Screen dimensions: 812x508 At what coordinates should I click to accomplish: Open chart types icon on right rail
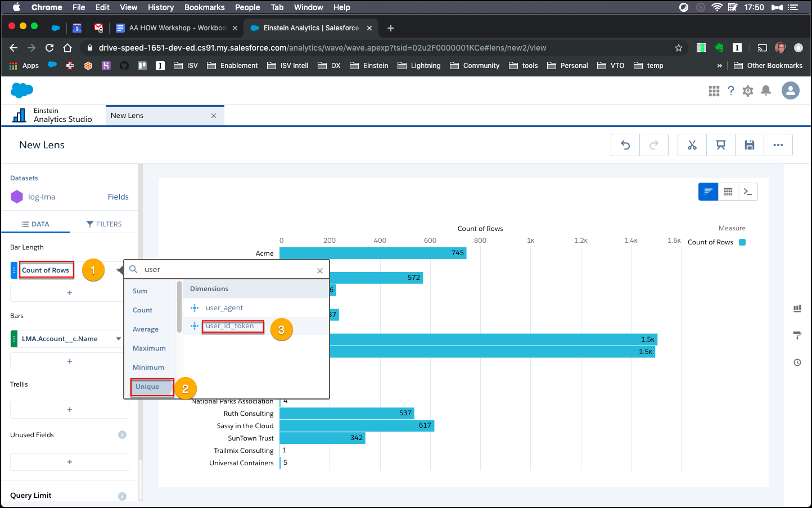(x=797, y=309)
